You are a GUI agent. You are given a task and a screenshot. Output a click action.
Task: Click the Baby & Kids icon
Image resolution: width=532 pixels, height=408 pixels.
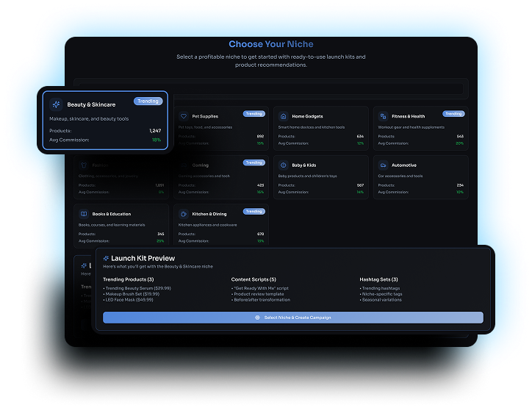tap(284, 165)
